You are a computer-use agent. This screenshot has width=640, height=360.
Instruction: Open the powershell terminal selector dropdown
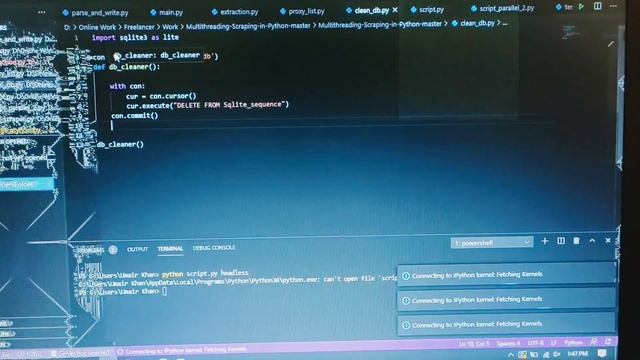[491, 243]
